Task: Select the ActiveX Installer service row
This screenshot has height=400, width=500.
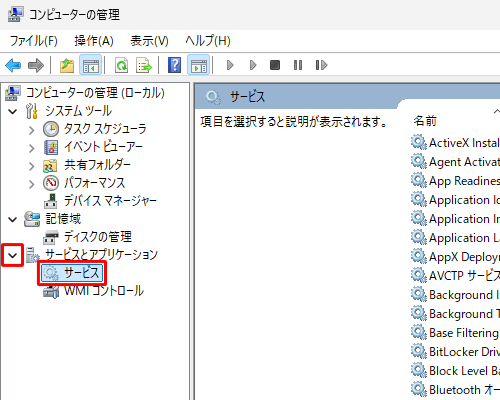Action: point(455,143)
